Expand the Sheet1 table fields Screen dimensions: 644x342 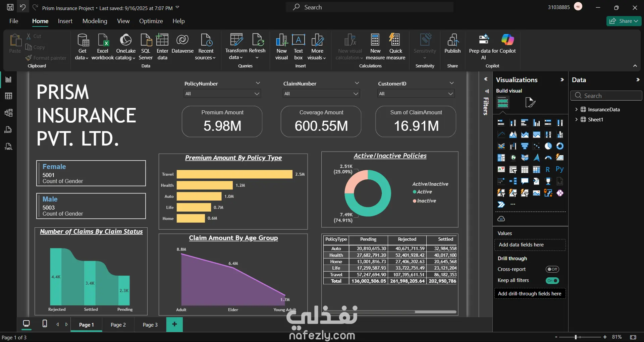(576, 119)
